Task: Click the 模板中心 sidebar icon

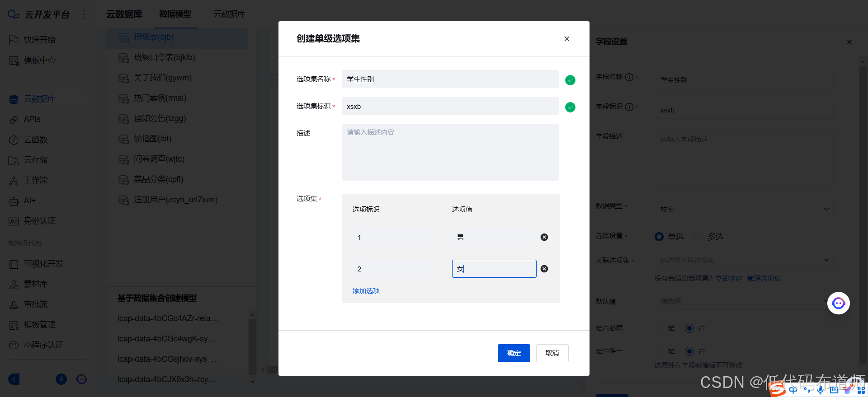Action: pos(14,60)
